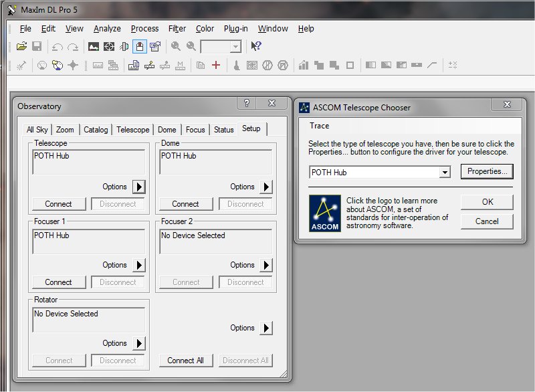This screenshot has height=392, width=535.
Task: Click the Focuser 2 No Device Selected field
Action: (215, 241)
